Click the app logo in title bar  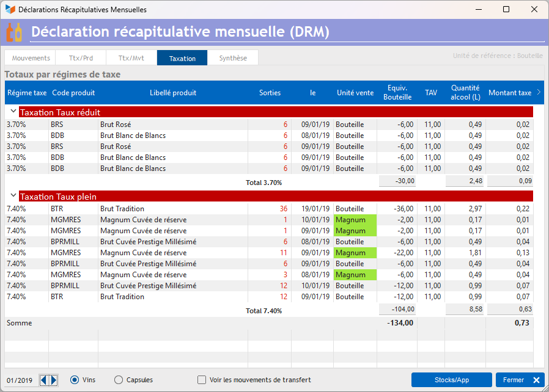pyautogui.click(x=10, y=9)
